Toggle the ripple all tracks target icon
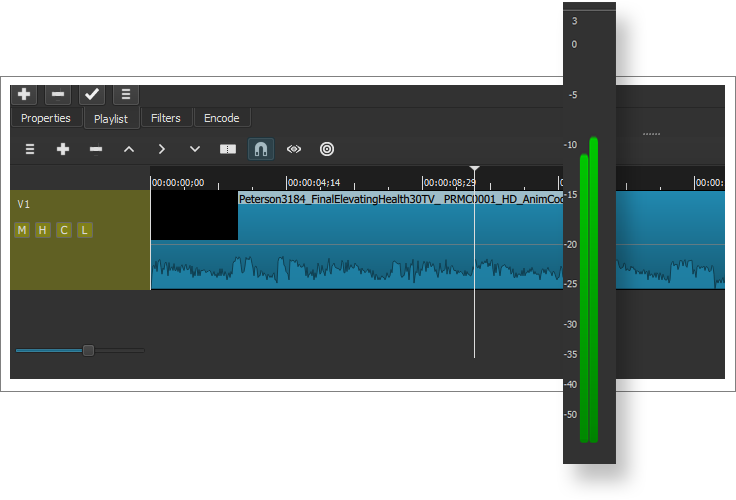 327,149
